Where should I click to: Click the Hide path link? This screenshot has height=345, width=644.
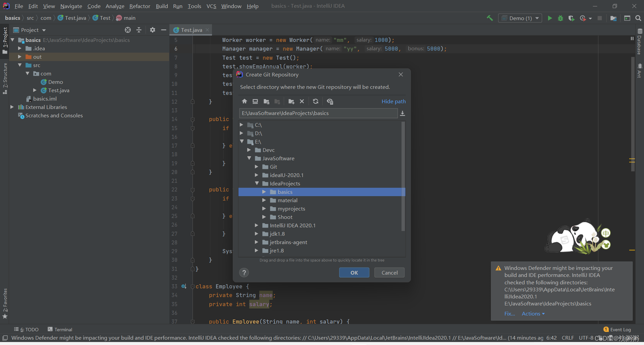[x=393, y=101]
